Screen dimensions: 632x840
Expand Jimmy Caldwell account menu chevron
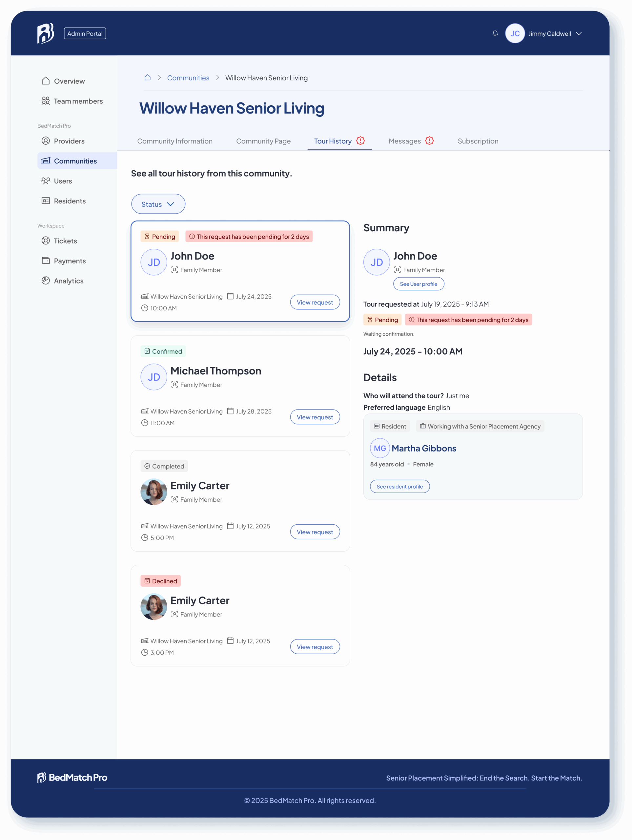point(579,33)
